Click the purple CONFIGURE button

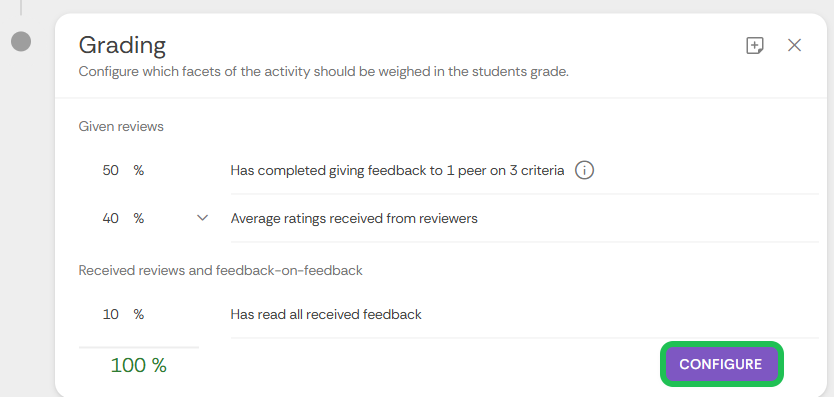tap(721, 364)
